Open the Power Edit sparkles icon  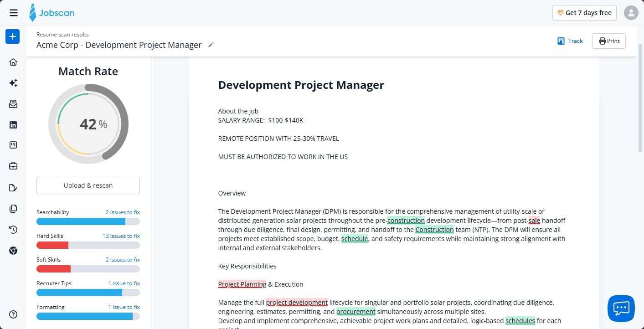[13, 83]
